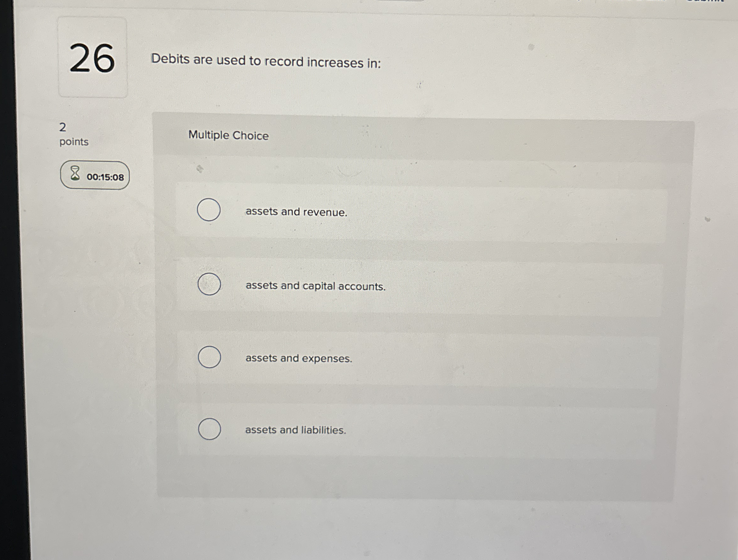Select the radio button for "assets and revenue"

(x=209, y=210)
